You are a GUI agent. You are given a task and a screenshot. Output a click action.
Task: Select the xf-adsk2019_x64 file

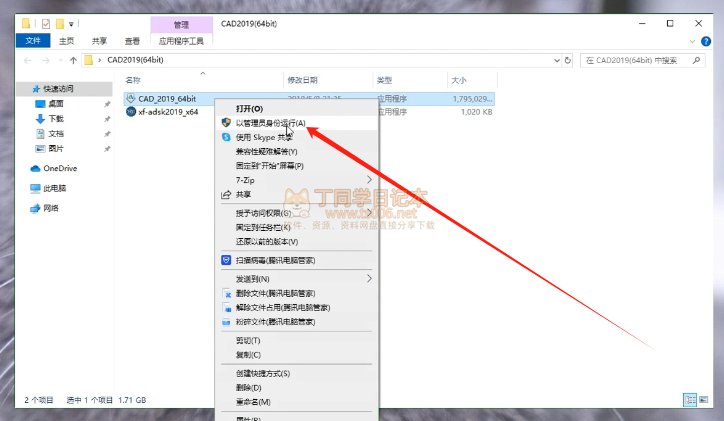pos(168,112)
